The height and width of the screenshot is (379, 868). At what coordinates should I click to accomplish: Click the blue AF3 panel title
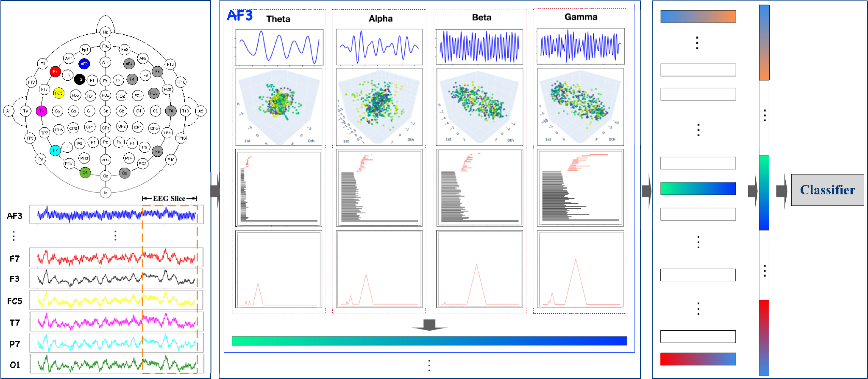coord(240,15)
